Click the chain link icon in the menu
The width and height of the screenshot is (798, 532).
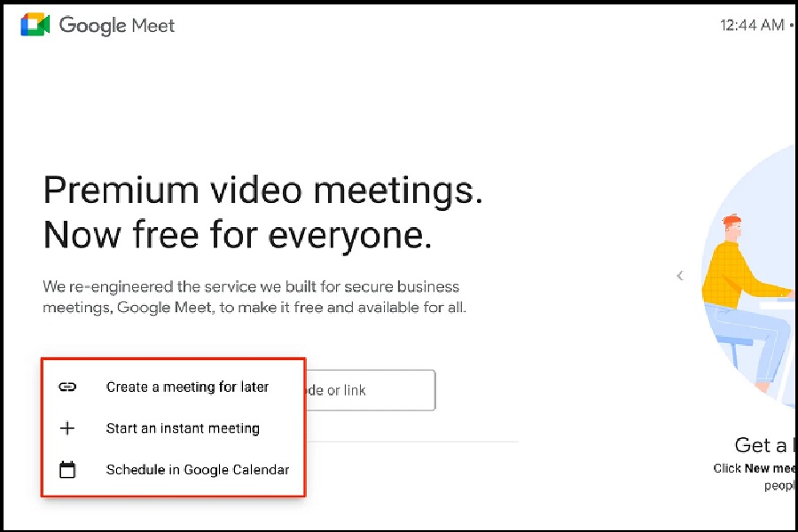coord(67,387)
